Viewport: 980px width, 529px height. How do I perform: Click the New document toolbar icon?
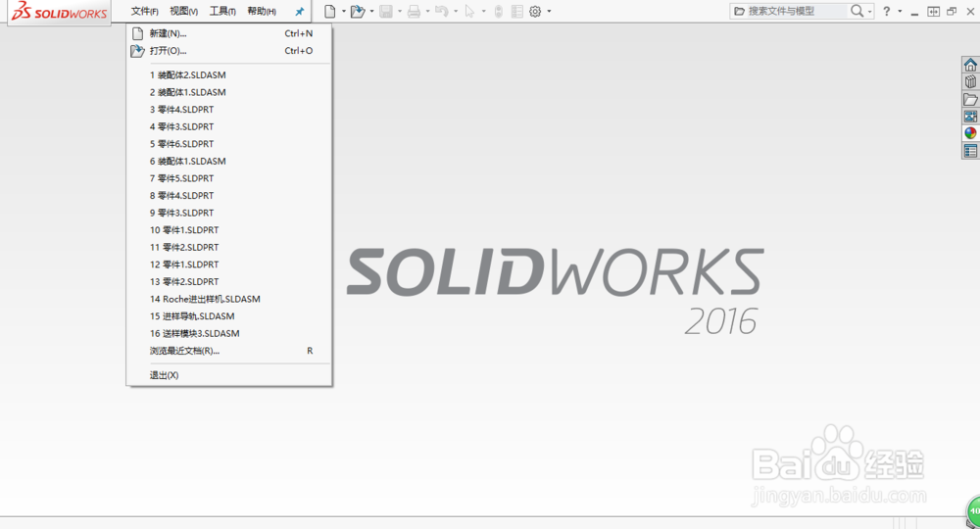[x=330, y=11]
